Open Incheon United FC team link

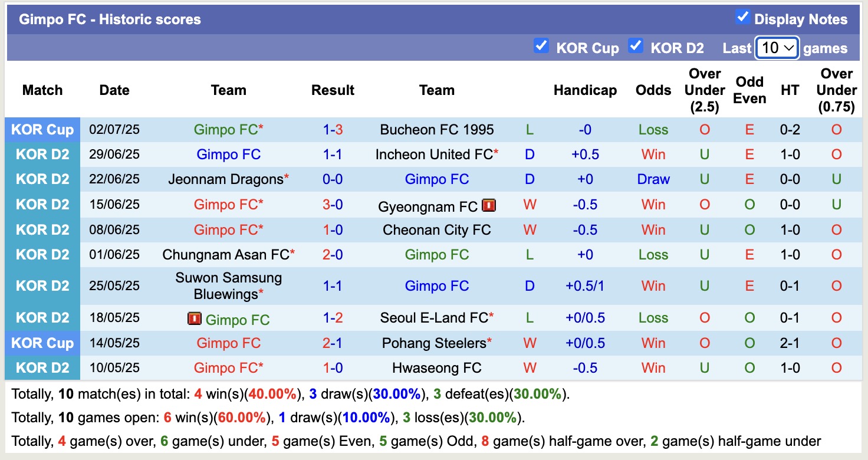pos(433,155)
